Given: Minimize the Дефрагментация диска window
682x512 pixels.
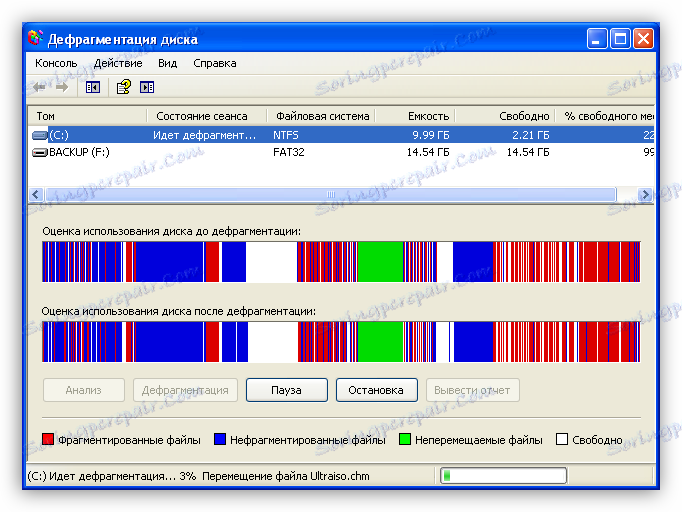Looking at the screenshot, I should coord(597,39).
